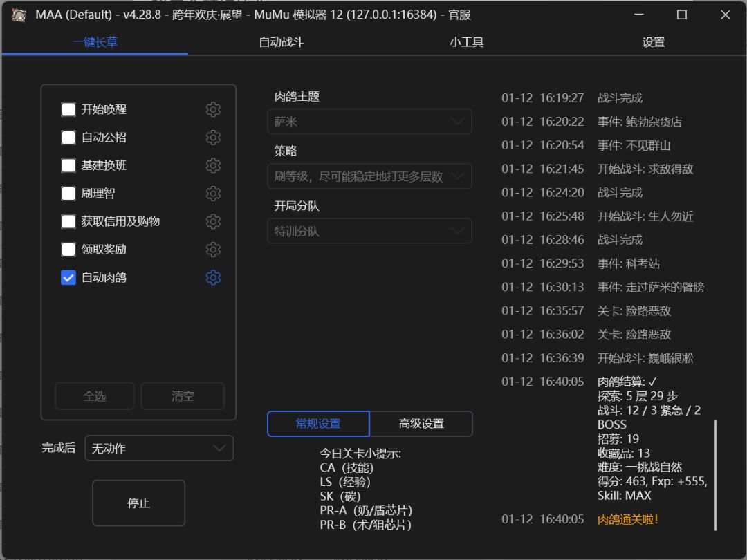This screenshot has height=560, width=747.
Task: Open blue settings gear for 自动肉鸽
Action: pos(213,278)
